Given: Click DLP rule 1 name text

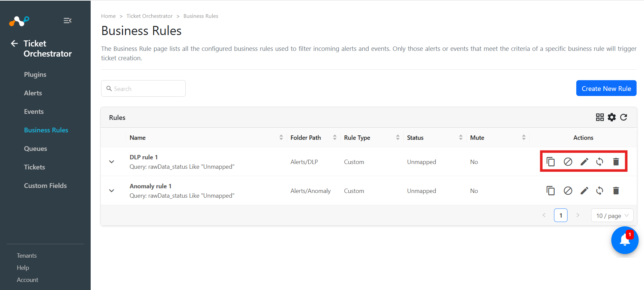Looking at the screenshot, I should (x=144, y=157).
